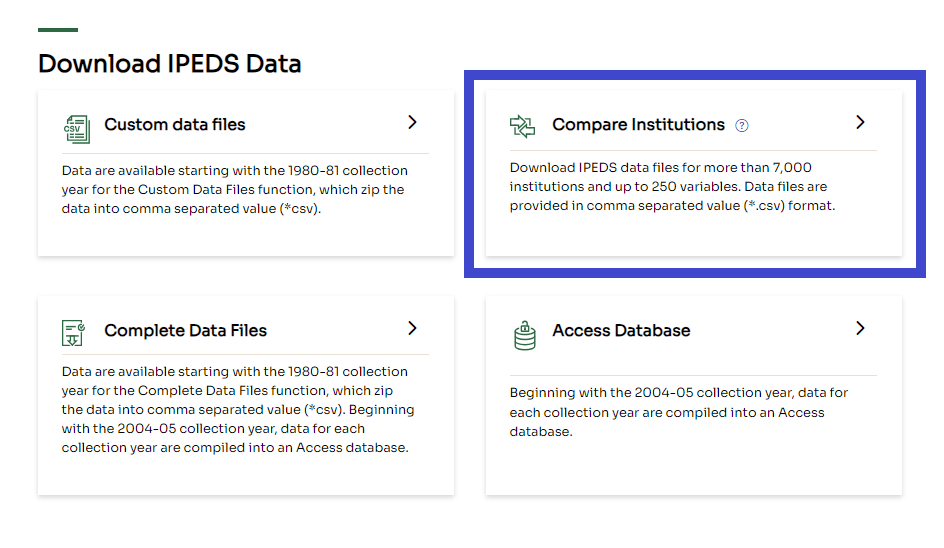
Task: Expand the Custom data files chevron
Action: pos(412,122)
